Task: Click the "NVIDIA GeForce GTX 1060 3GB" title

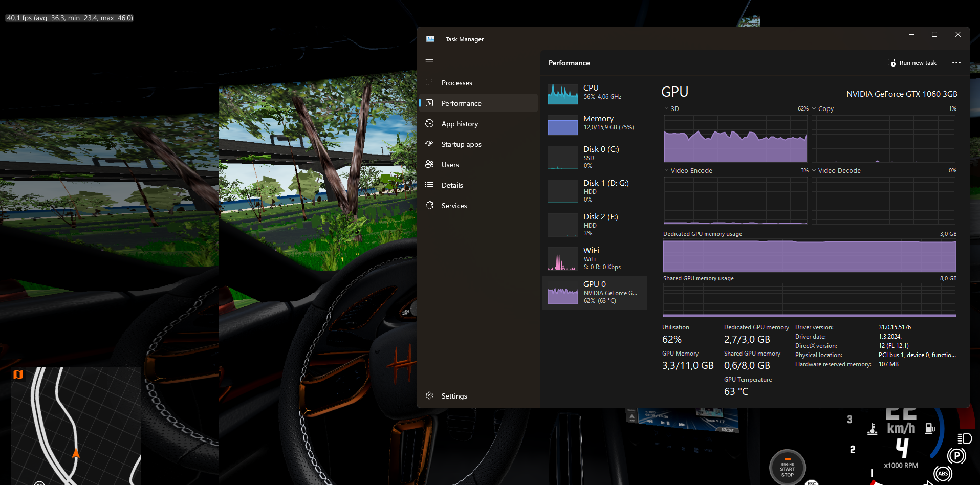Action: point(902,94)
